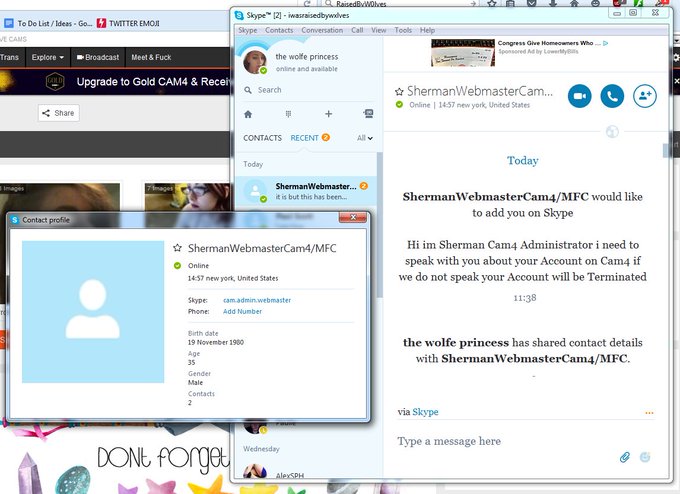This screenshot has width=680, height=494.
Task: Click the Skype search magnifier icon
Action: [x=248, y=90]
